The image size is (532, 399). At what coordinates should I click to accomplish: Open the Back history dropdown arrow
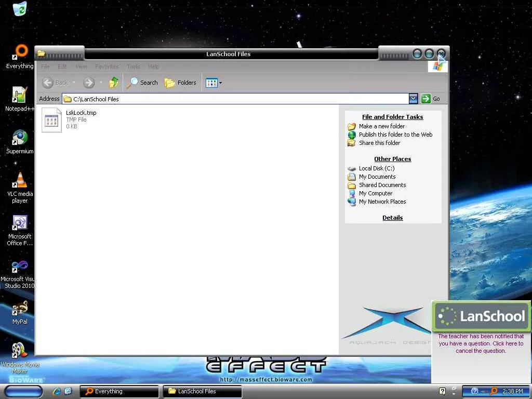[x=74, y=83]
